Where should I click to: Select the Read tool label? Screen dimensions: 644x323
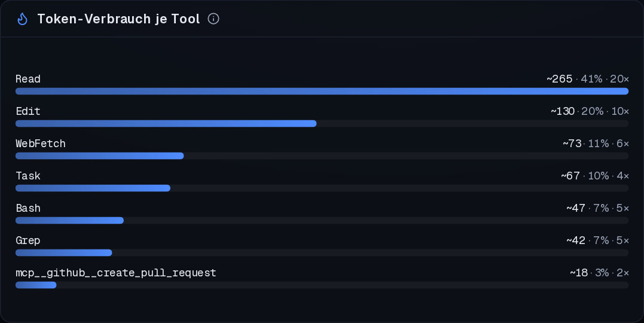point(28,79)
